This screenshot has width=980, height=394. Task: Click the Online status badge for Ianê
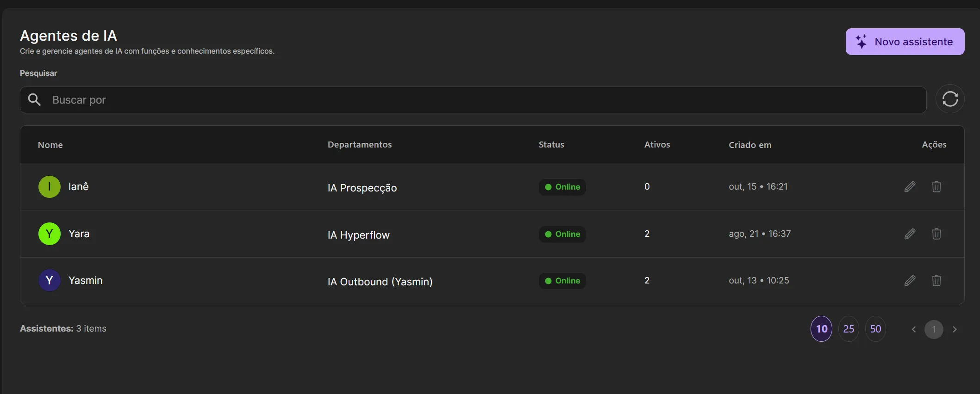(x=562, y=187)
